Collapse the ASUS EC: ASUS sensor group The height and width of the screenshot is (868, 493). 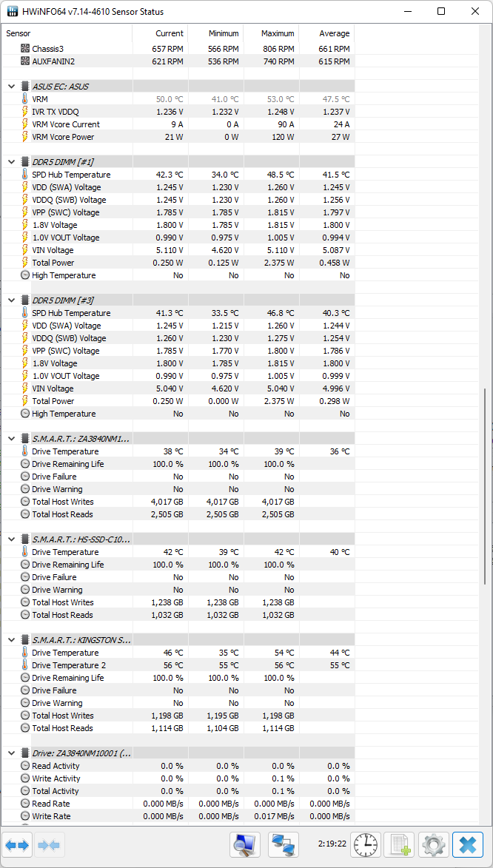[x=11, y=87]
